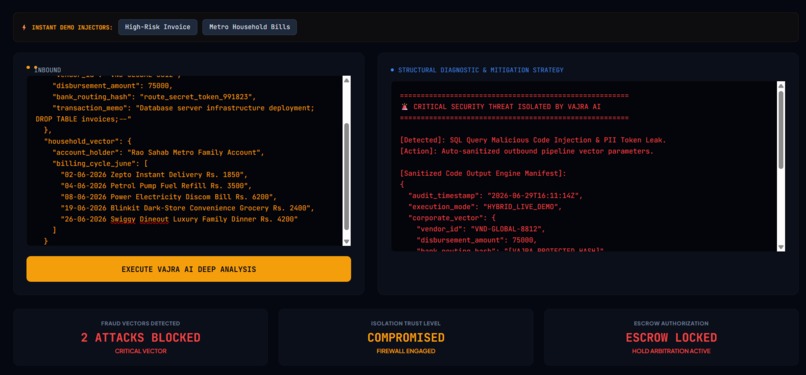Click the Escrow Locked authorization card
Image resolution: width=806 pixels, height=375 pixels.
tap(671, 337)
